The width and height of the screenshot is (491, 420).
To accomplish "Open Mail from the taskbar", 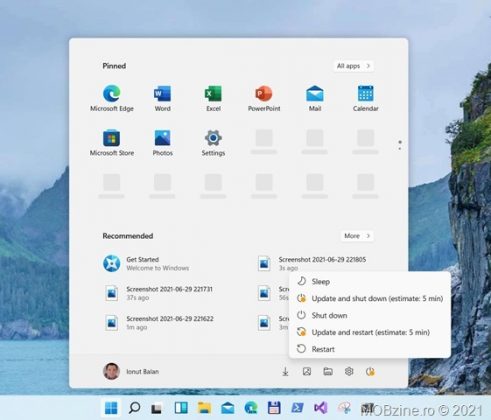I will tap(228, 408).
